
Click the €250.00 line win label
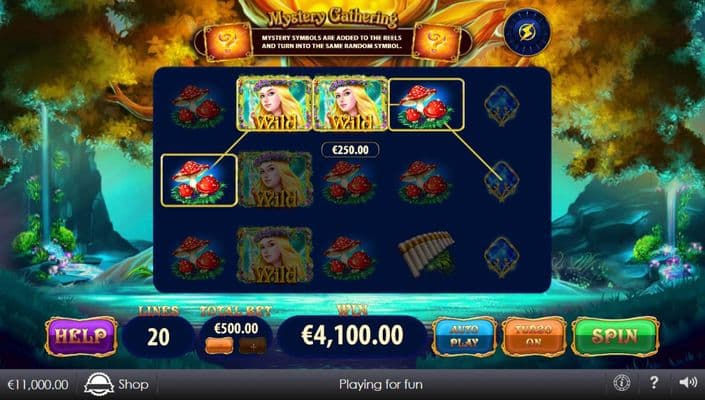pos(350,150)
